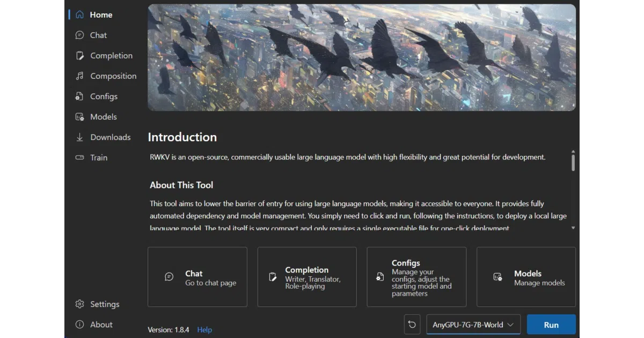Open About via info icon
Viewport: 644px width, 338px height.
[x=79, y=325]
